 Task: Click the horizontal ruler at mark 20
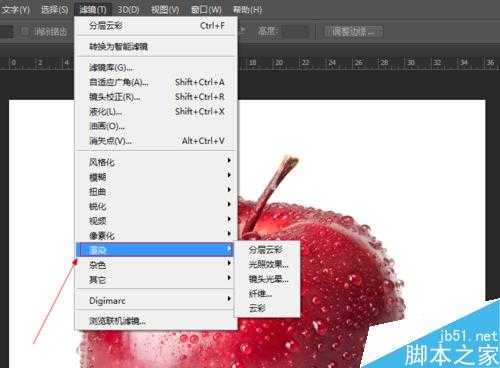point(279,62)
